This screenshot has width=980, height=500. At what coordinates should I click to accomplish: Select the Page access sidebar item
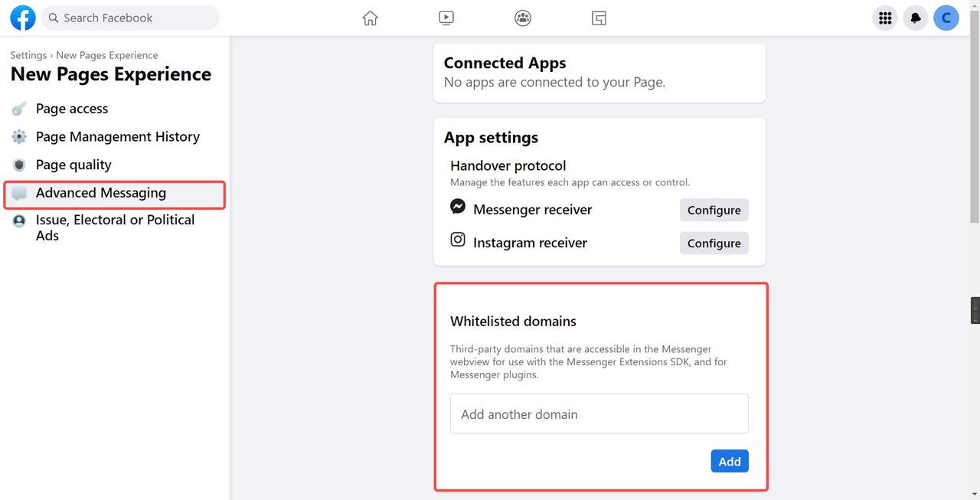[71, 108]
